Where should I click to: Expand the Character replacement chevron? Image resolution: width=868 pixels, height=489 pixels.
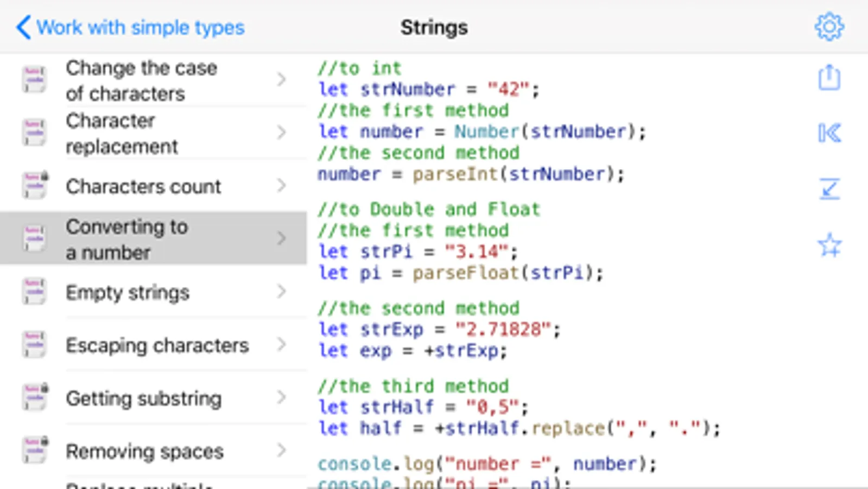[281, 133]
